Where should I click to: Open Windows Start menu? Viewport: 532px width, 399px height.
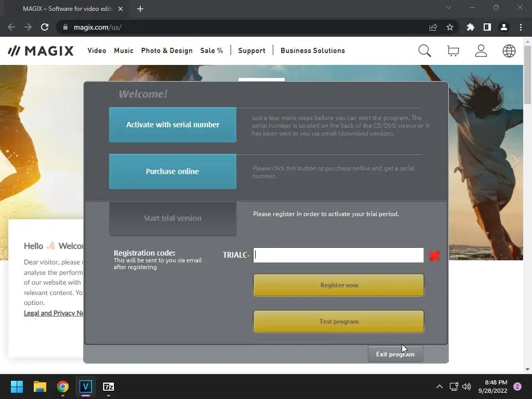(17, 387)
